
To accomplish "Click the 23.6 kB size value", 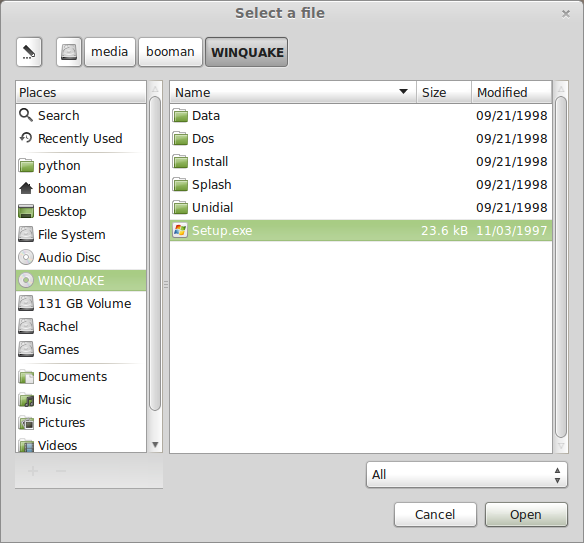I will pyautogui.click(x=444, y=231).
